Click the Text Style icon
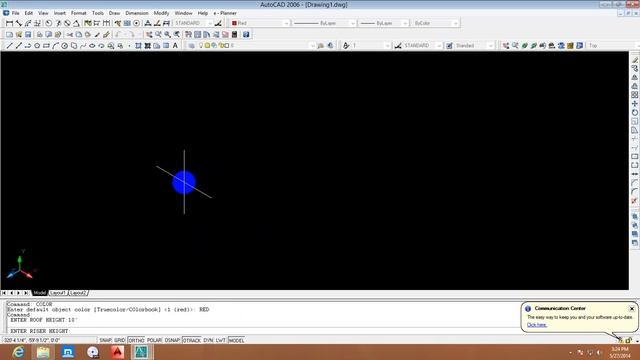Viewport: 640px width, 360px height. click(346, 46)
